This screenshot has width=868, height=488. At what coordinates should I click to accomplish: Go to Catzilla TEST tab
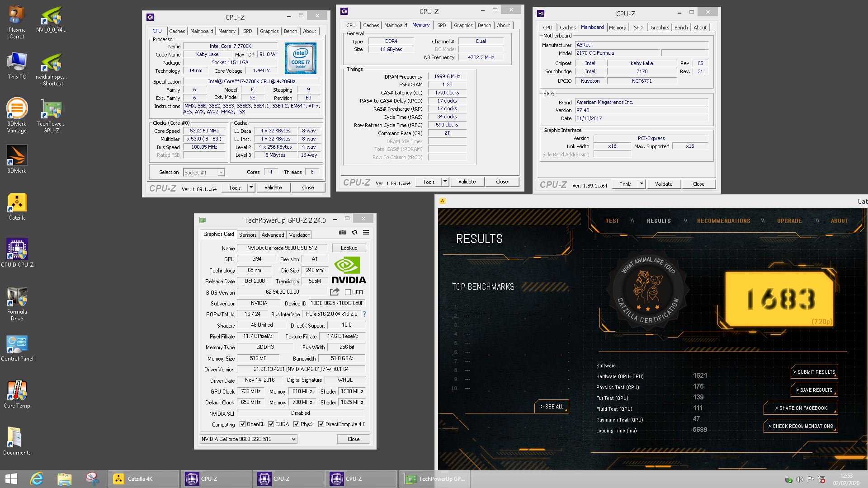point(612,221)
